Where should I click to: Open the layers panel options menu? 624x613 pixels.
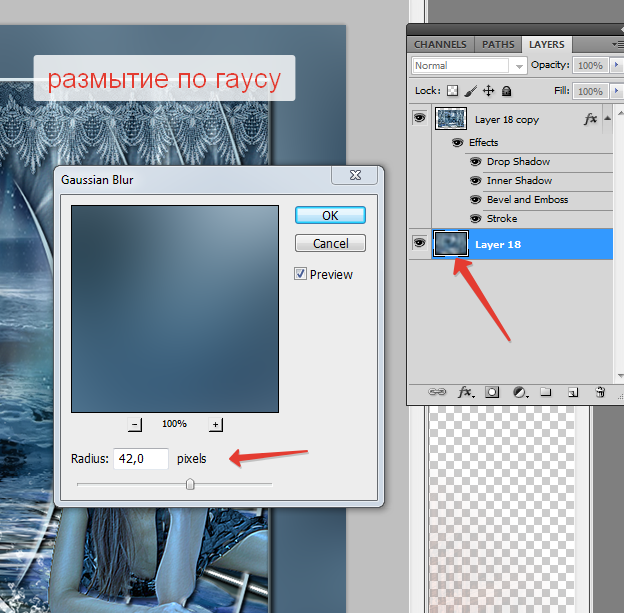tap(618, 45)
